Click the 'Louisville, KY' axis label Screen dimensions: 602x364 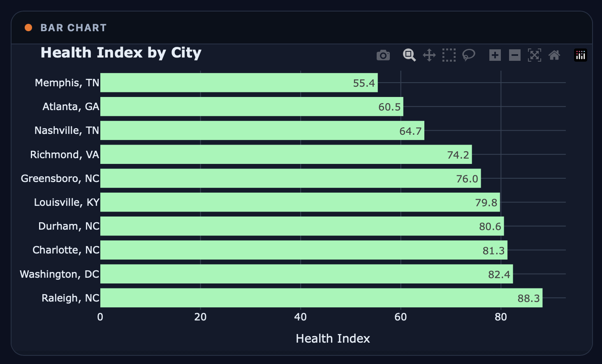coord(67,202)
